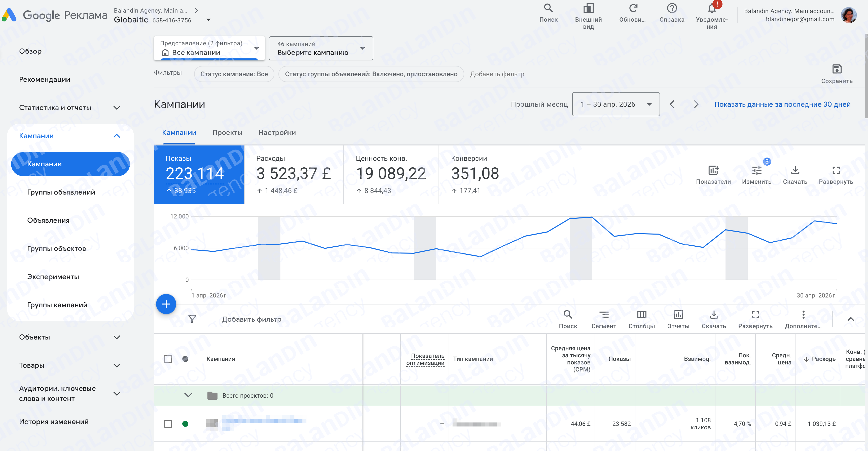Go to the next date period arrow

pyautogui.click(x=696, y=104)
